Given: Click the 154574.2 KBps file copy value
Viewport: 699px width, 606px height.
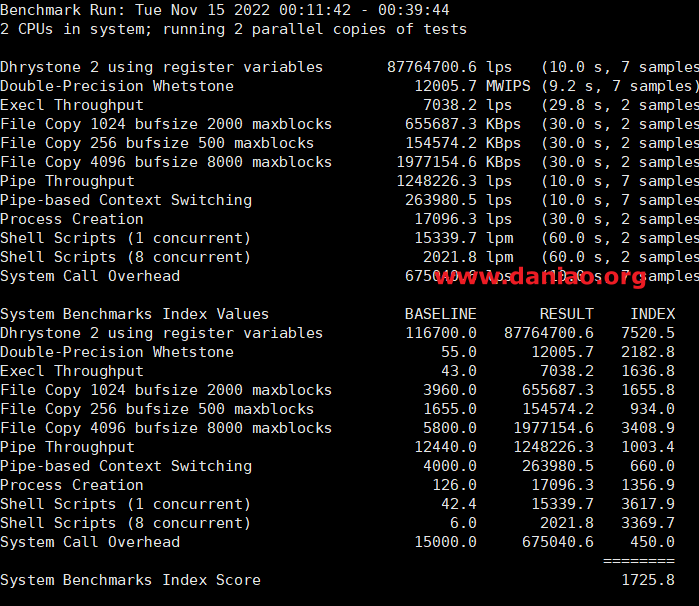Looking at the screenshot, I should click(x=463, y=143).
